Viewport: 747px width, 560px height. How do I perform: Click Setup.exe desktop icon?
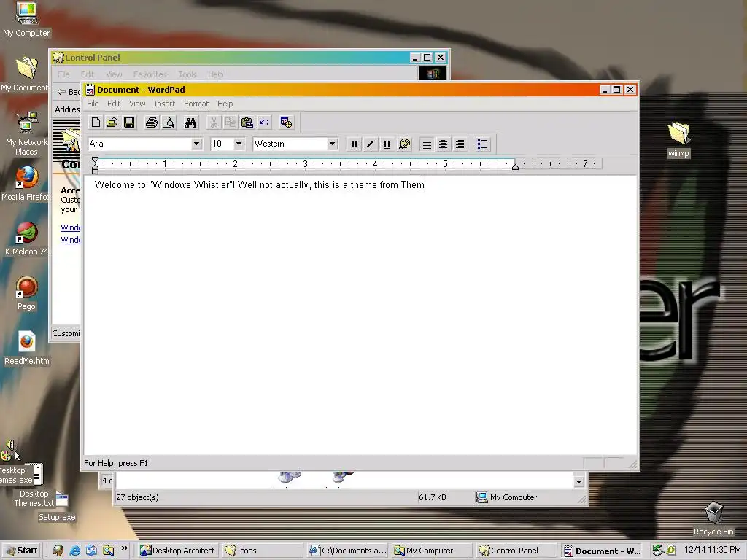[57, 517]
